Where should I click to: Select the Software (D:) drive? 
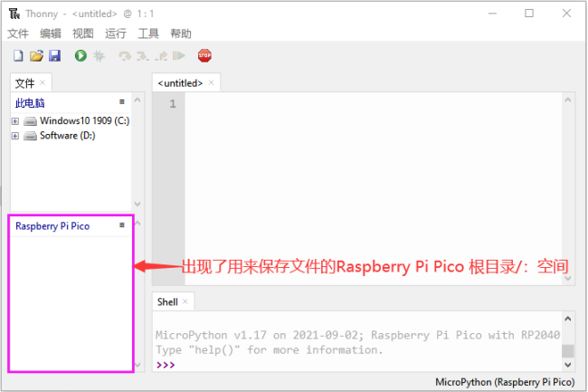[68, 136]
